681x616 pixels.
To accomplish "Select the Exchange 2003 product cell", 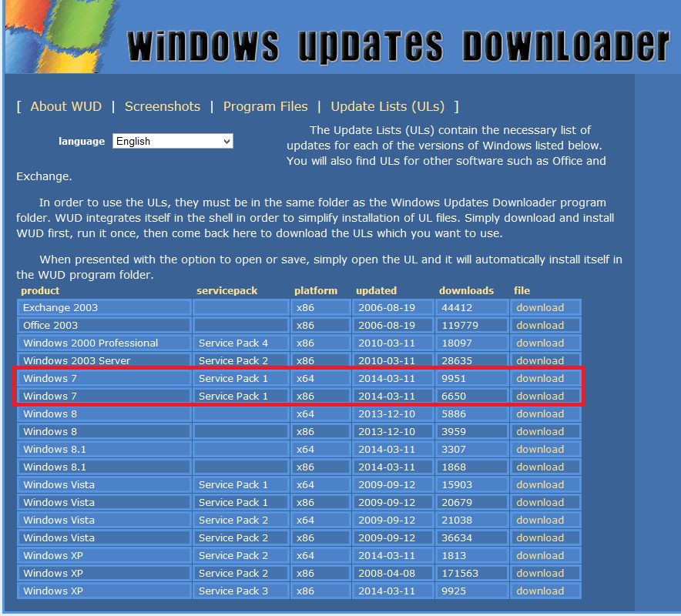I will 105,307.
